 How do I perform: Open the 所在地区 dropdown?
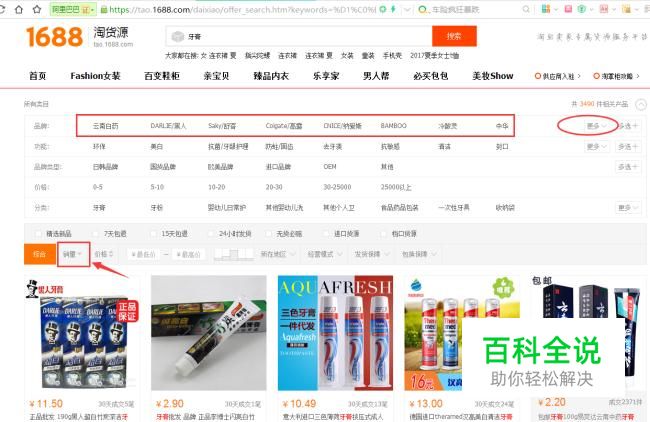pyautogui.click(x=278, y=254)
